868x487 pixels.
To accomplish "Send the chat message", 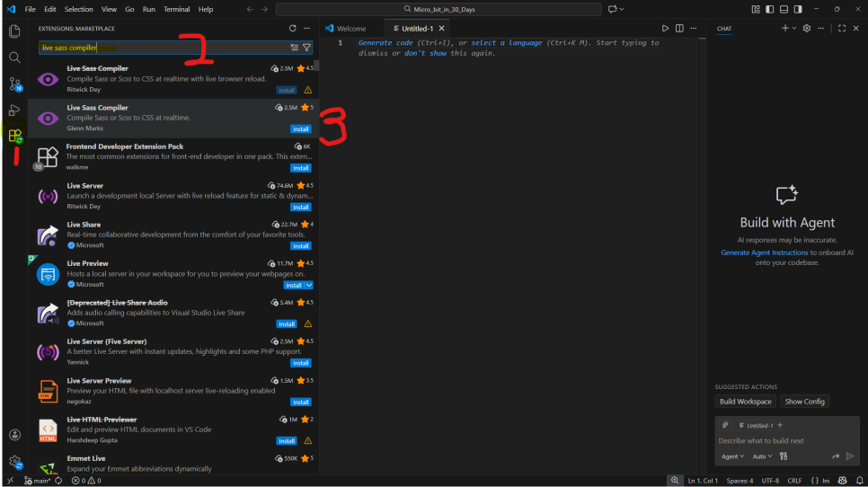I will tap(850, 456).
